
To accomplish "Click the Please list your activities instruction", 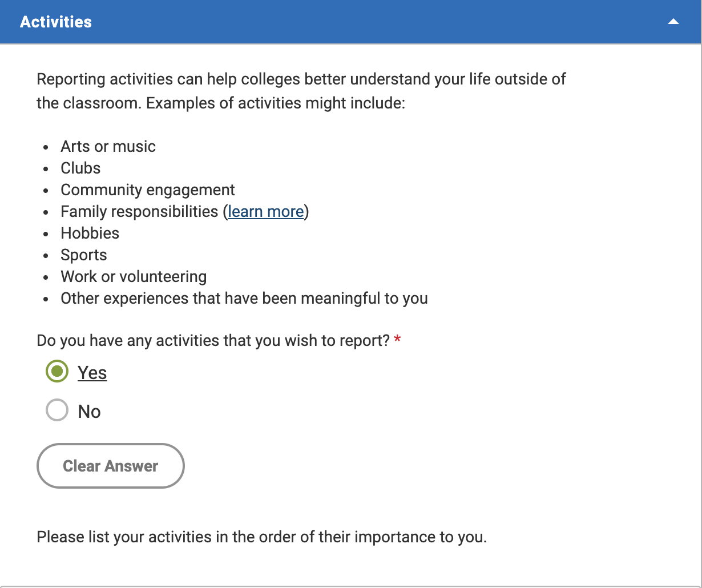I will tap(262, 537).
